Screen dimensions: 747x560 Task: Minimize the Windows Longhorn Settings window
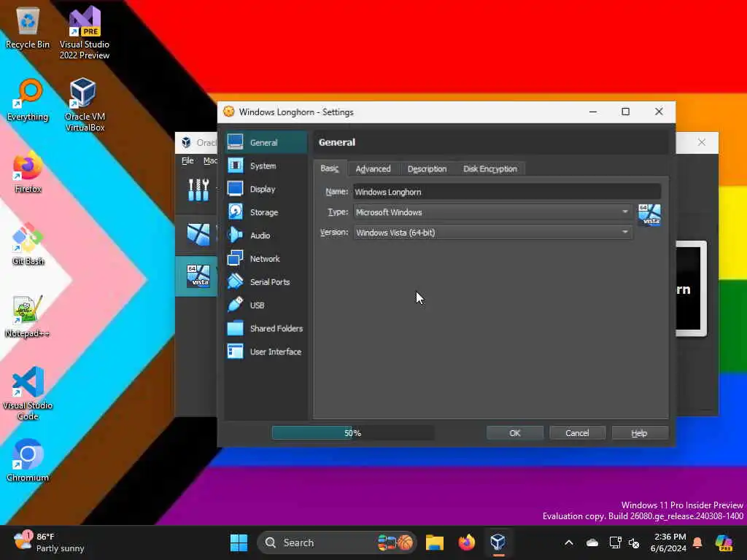(593, 112)
